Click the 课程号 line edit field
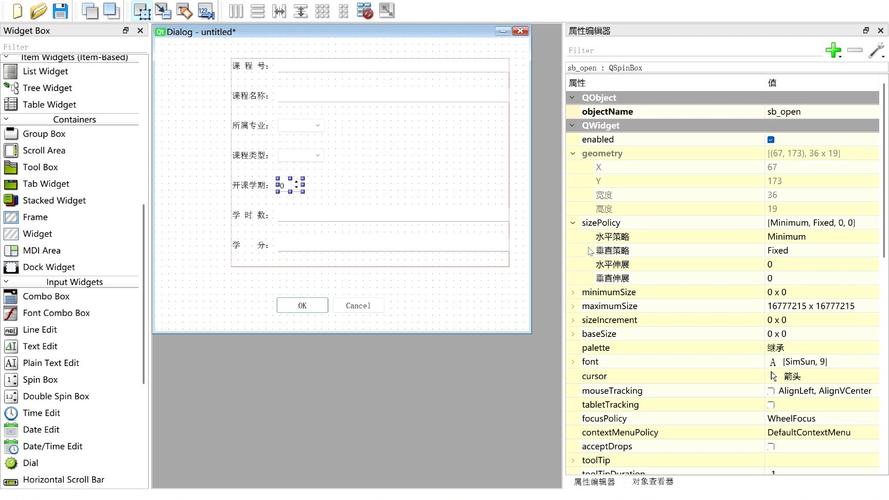Viewport: 889px width, 500px height. [393, 66]
